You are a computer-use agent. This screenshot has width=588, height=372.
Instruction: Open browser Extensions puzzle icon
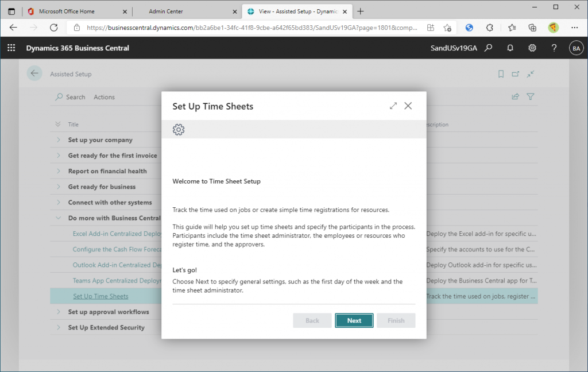coord(489,28)
